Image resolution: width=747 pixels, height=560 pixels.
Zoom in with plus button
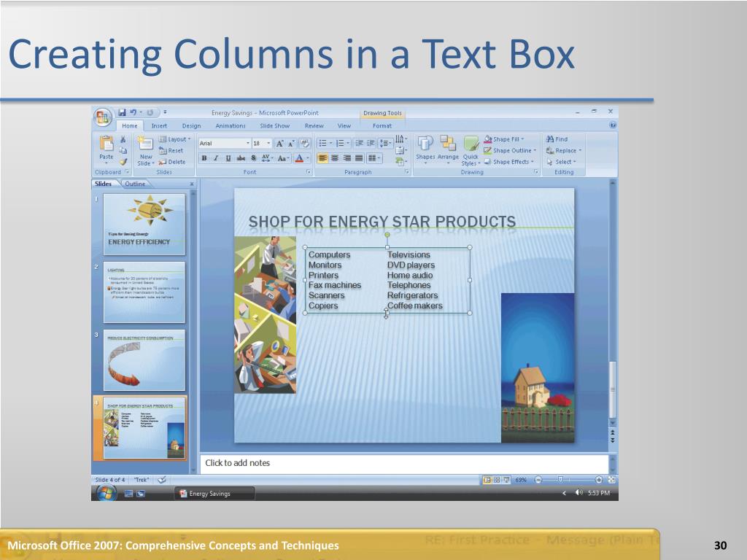[599, 480]
